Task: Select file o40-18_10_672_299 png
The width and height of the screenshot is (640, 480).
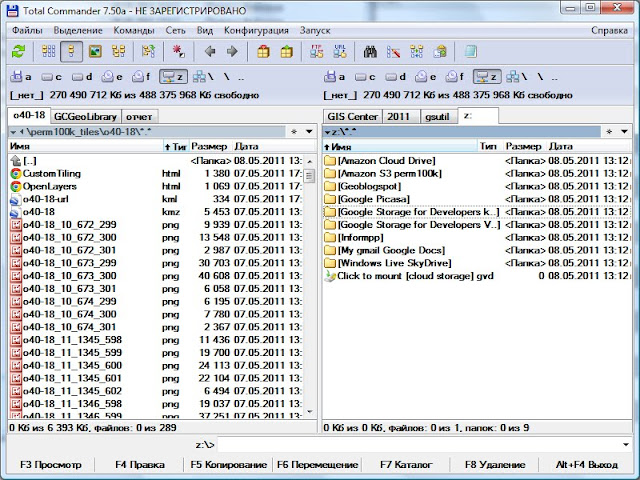Action: (x=156, y=224)
